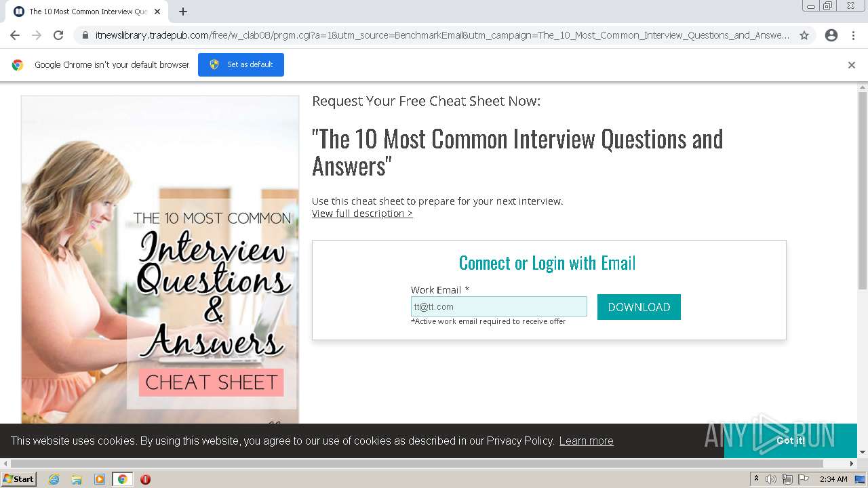Open a new tab with the plus button
This screenshot has height=488, width=868.
[x=183, y=12]
